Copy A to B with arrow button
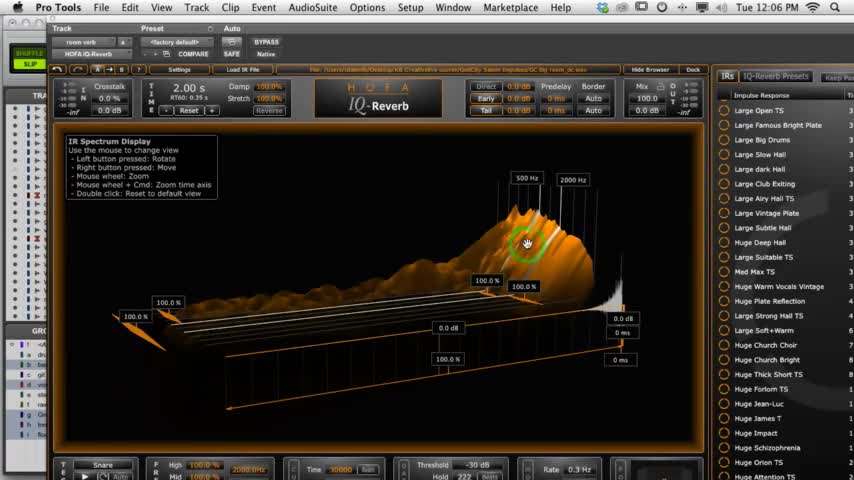Screen dimensions: 854x480 (x=109, y=70)
